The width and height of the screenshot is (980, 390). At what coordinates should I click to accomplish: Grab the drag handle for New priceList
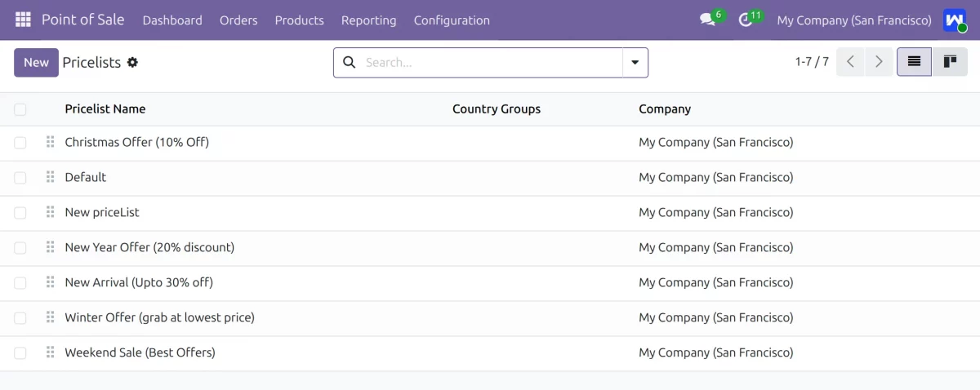[x=50, y=212]
